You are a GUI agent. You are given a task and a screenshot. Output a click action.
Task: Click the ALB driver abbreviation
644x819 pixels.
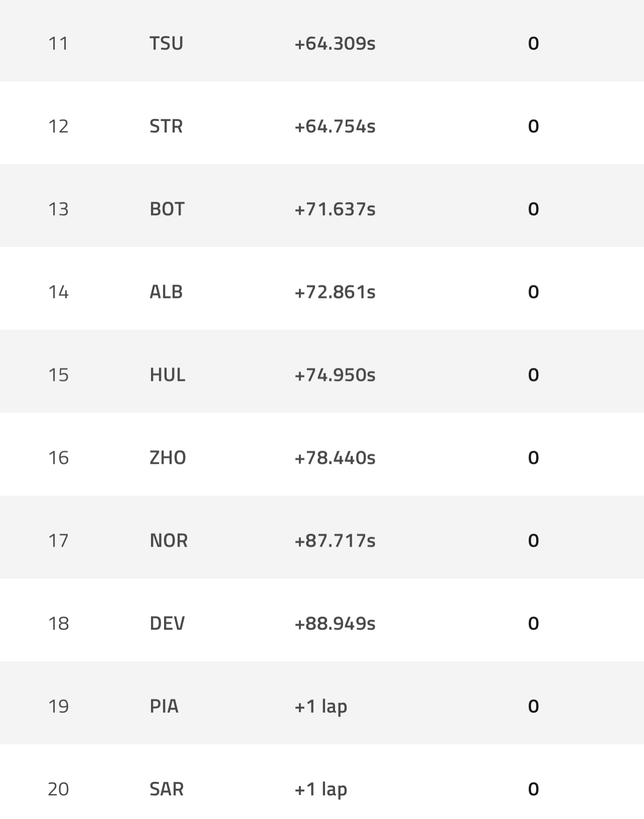tap(166, 292)
